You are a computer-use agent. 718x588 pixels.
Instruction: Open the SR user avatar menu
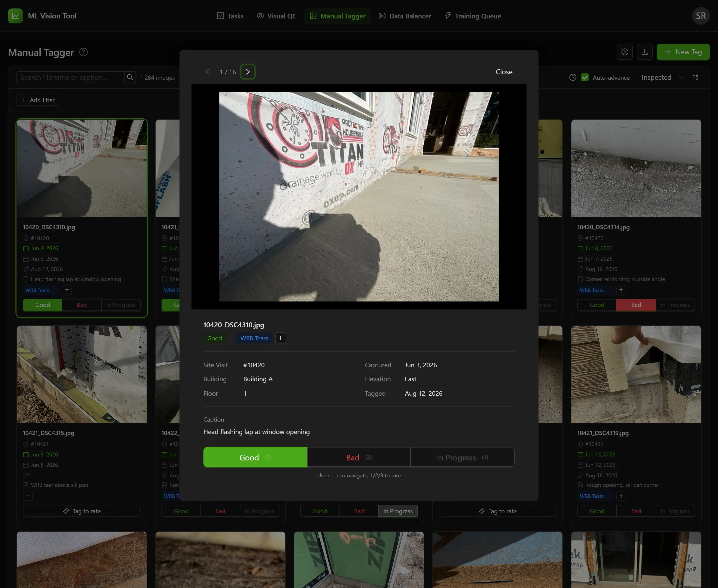point(700,16)
